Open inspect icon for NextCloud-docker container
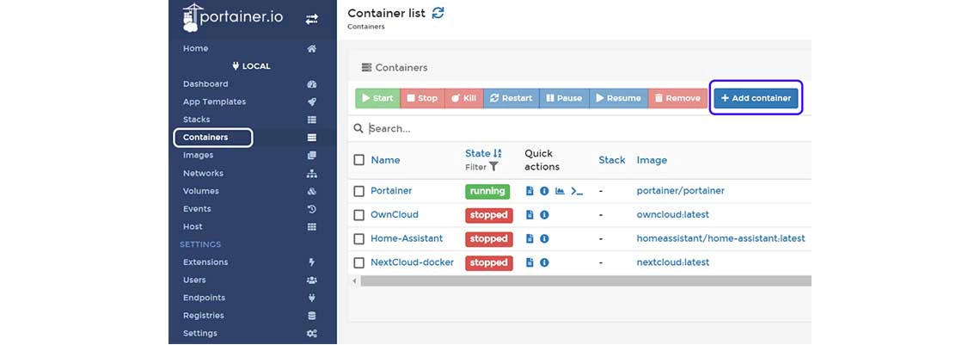The width and height of the screenshot is (980, 345). 544,262
